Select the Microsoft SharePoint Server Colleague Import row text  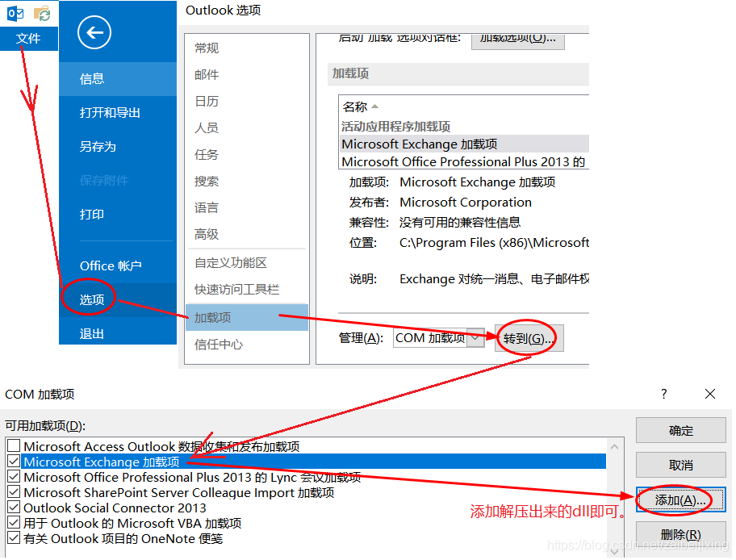pos(179,492)
